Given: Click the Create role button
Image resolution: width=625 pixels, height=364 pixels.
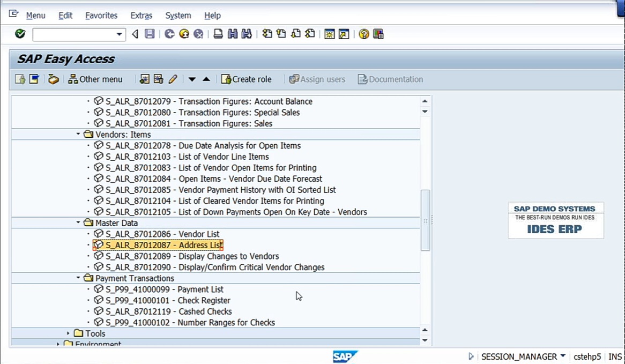Looking at the screenshot, I should pos(247,79).
